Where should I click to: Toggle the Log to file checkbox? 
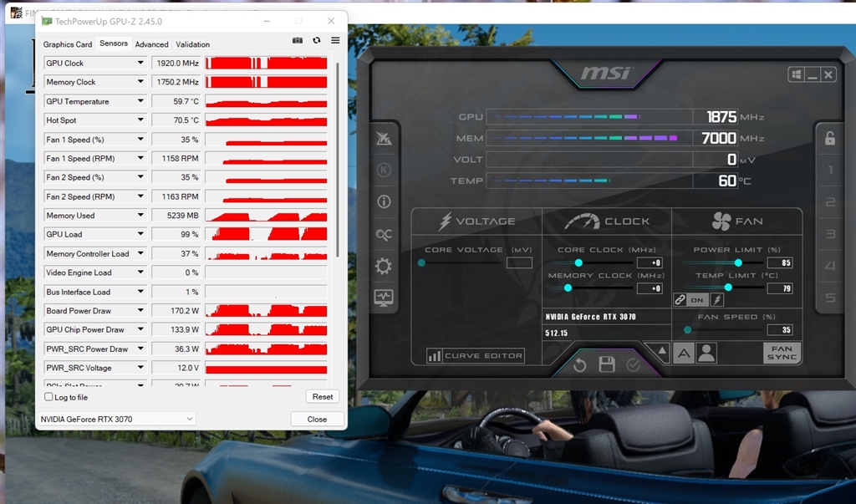[48, 397]
